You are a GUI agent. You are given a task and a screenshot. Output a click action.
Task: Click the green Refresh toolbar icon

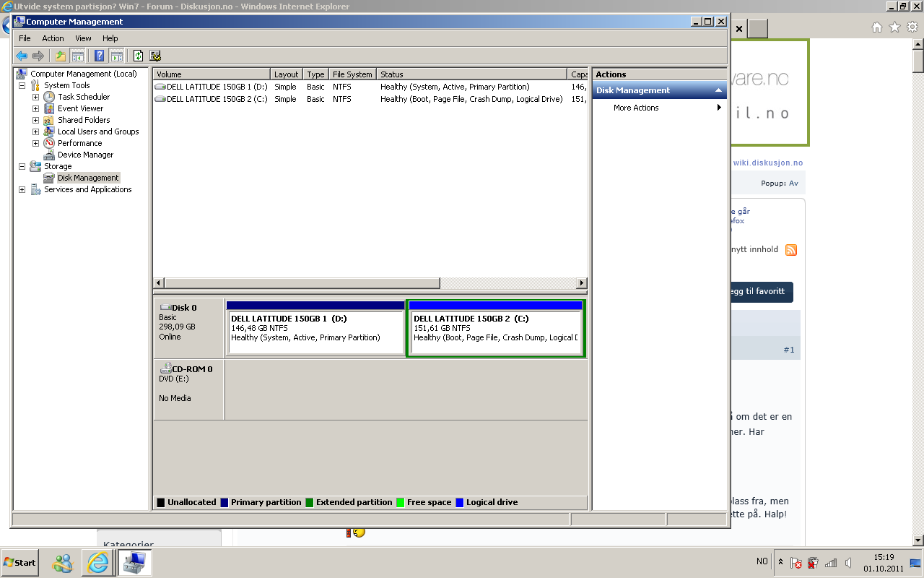[x=138, y=56]
